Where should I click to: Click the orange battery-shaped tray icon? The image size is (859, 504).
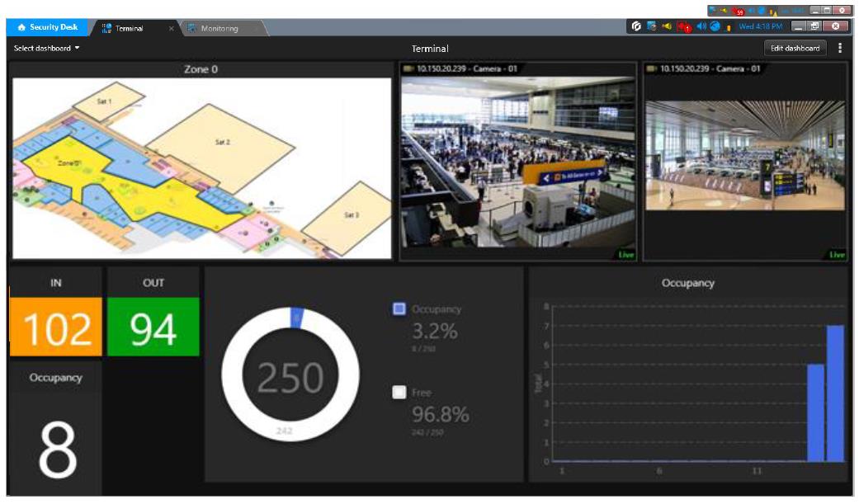729,27
